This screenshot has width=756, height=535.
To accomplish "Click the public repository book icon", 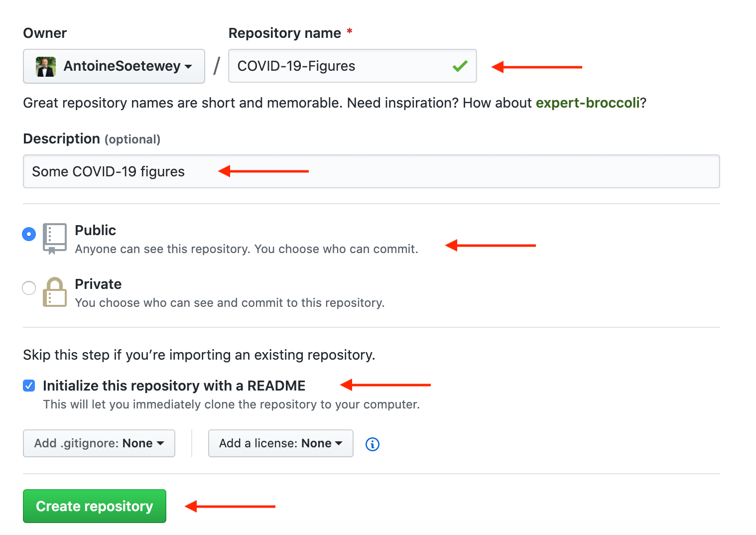I will click(54, 238).
